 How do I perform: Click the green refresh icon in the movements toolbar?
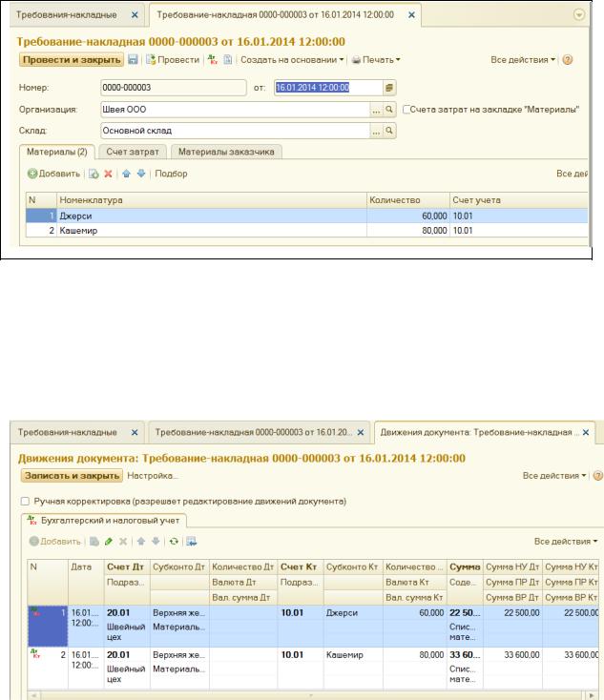point(174,542)
